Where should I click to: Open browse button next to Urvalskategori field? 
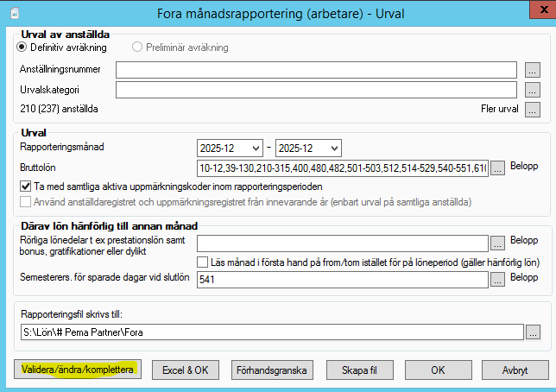point(532,89)
